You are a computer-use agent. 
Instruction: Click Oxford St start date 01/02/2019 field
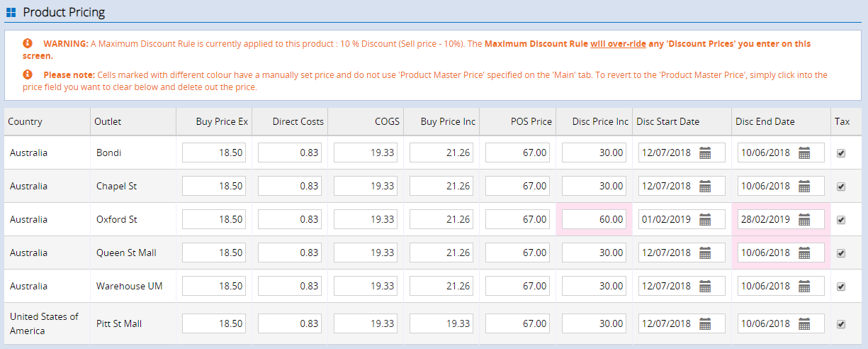682,219
